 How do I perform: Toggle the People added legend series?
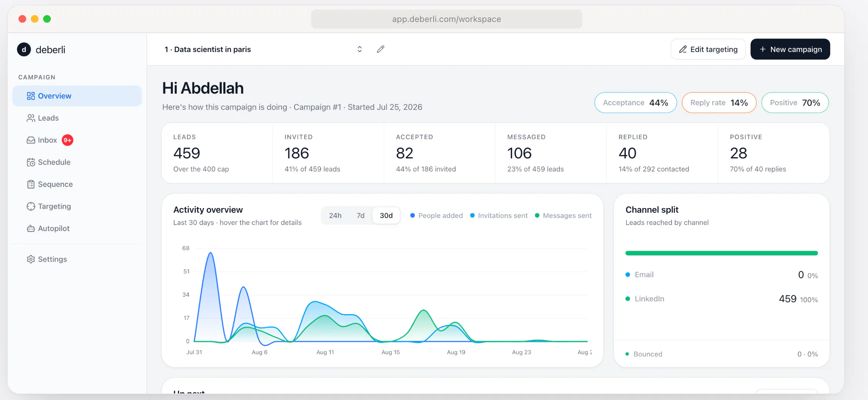[436, 216]
